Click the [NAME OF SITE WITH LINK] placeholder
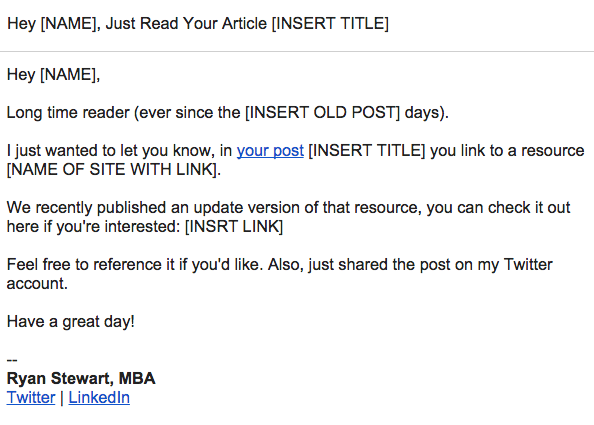Screen dimensions: 594x425 pyautogui.click(x=113, y=169)
